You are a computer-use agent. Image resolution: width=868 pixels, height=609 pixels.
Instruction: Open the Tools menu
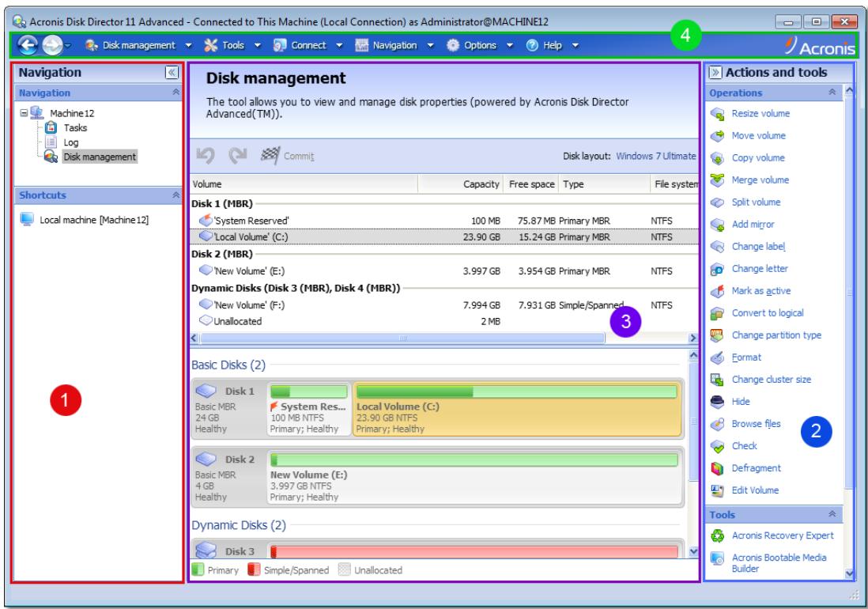pyautogui.click(x=232, y=45)
